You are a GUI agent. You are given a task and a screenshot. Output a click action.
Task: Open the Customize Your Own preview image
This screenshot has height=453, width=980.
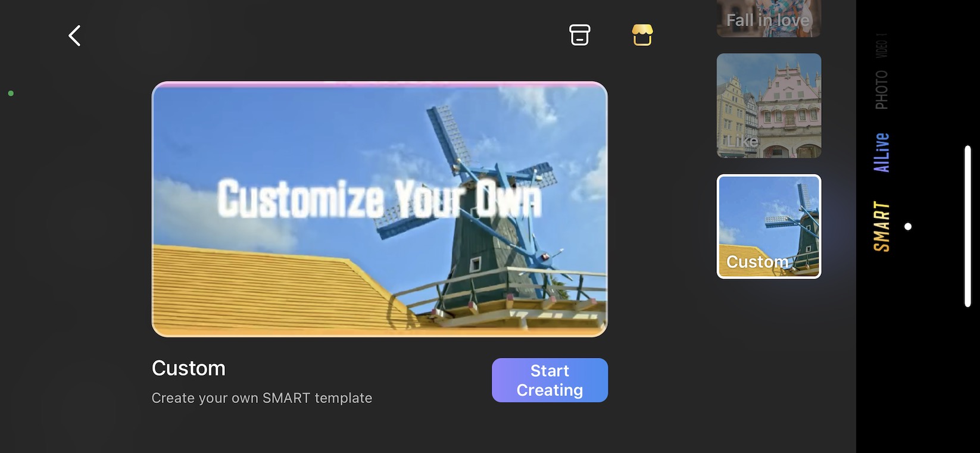pos(380,209)
